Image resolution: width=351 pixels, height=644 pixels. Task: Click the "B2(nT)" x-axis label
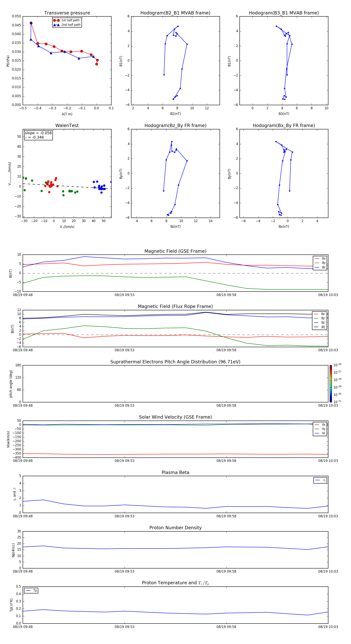point(175,114)
